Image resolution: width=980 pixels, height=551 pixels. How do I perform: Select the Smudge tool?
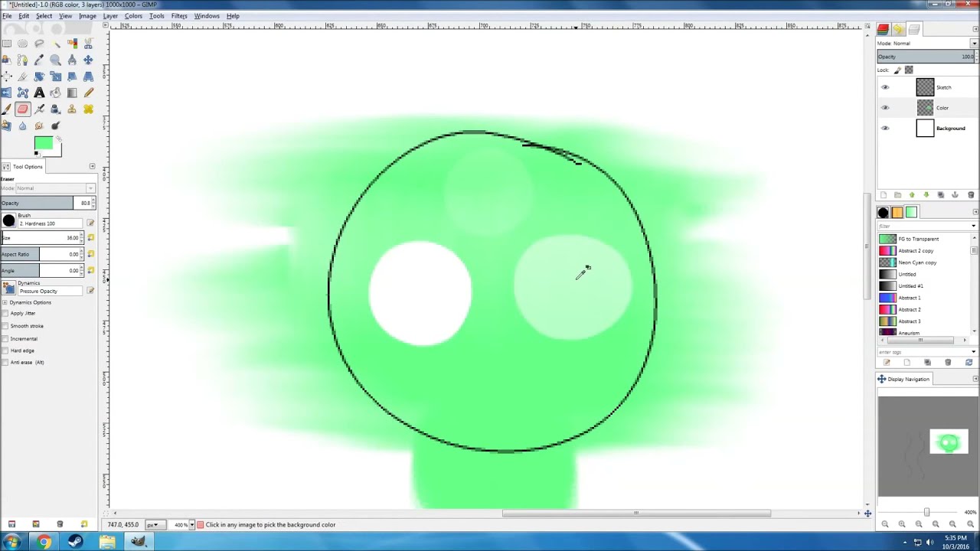[39, 126]
